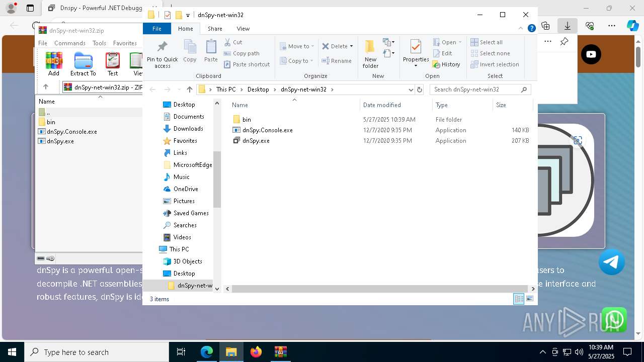Open the Delete dropdown arrow
Screen dimensions: 644x362
pyautogui.click(x=351, y=46)
